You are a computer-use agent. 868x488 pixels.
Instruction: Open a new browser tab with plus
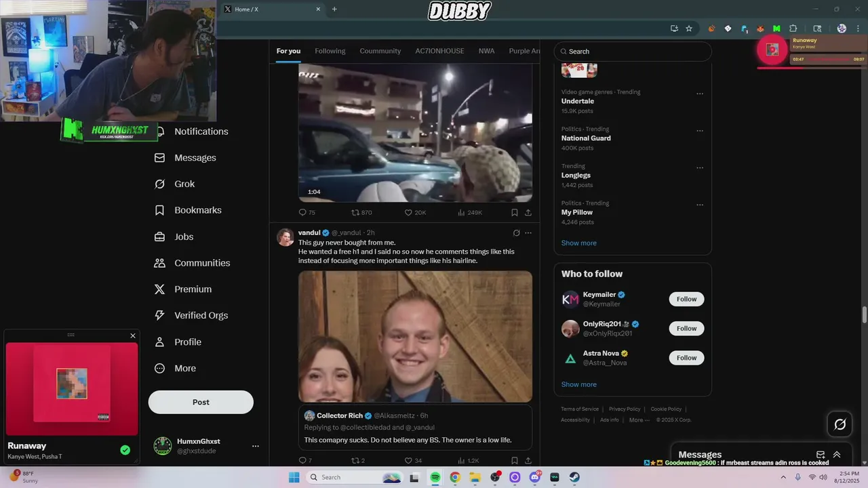click(x=334, y=9)
